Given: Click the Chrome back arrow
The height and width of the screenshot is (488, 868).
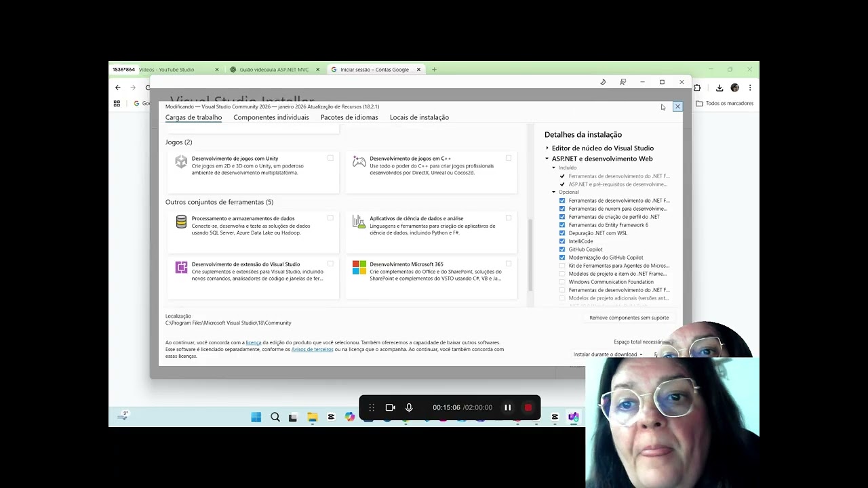Looking at the screenshot, I should [117, 87].
